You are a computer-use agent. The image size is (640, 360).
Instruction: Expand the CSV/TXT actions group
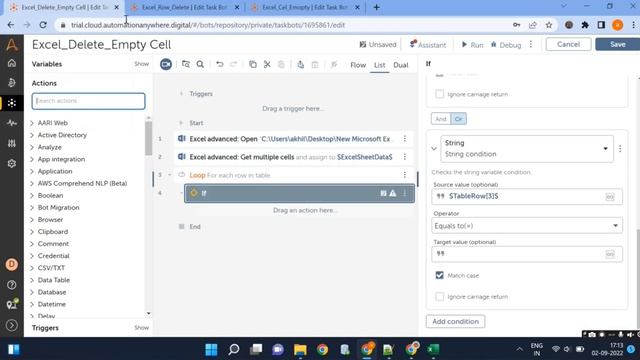(x=32, y=268)
